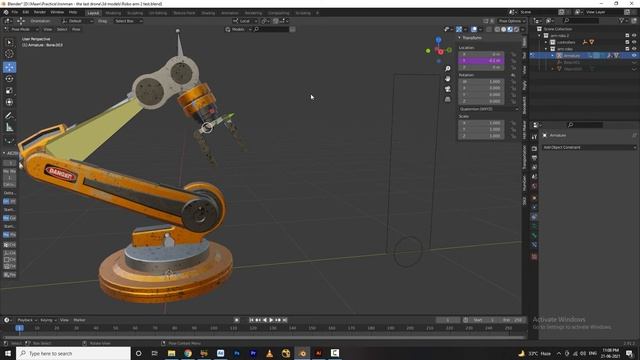Select the Transform tool
640x360 pixels.
9,102
